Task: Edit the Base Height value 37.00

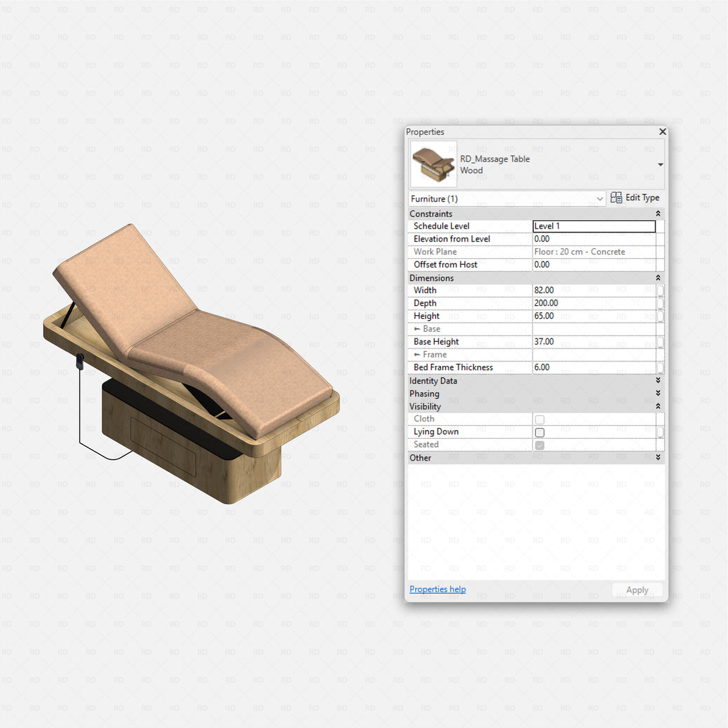Action: 594,341
